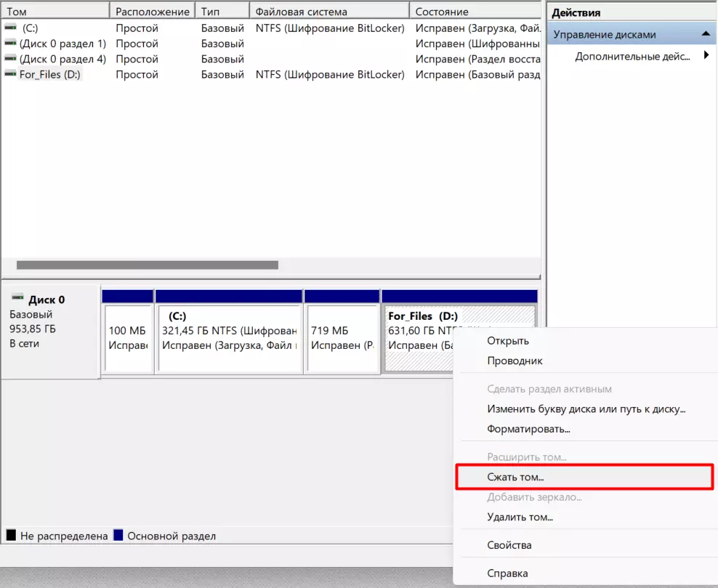Click Справка in the context menu
The width and height of the screenshot is (718, 588).
click(507, 573)
